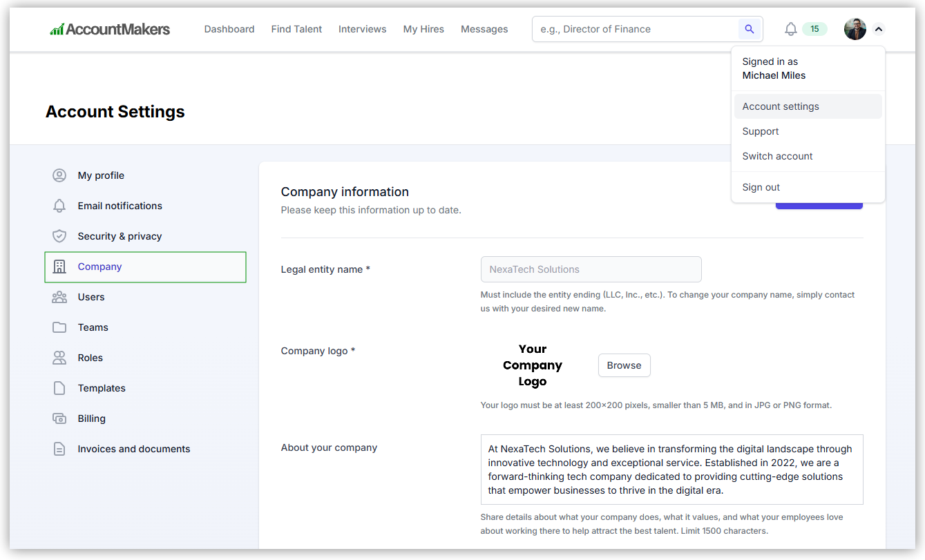The height and width of the screenshot is (560, 925).
Task: Click the Company building icon
Action: 59,266
